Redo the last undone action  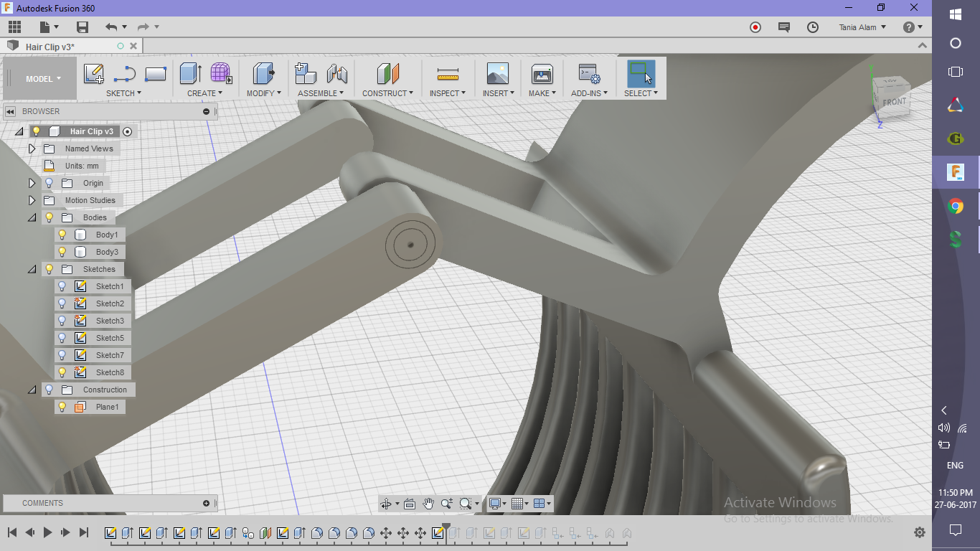click(143, 27)
